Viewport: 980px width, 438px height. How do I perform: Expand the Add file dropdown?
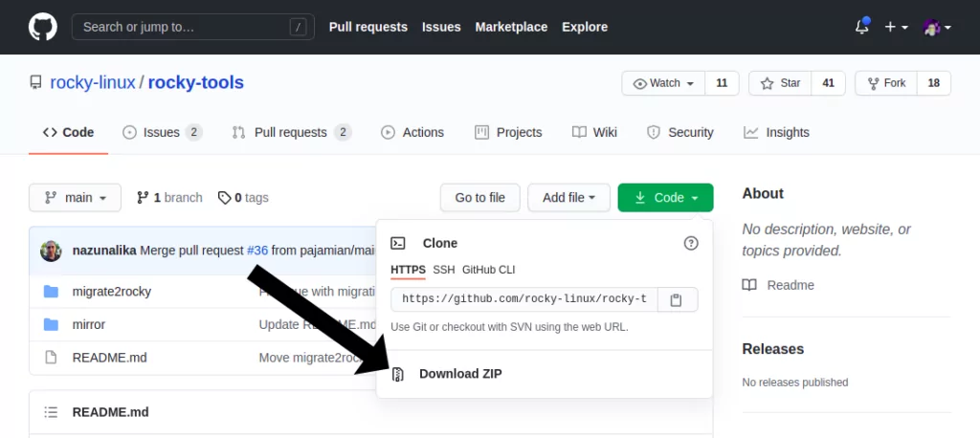568,198
